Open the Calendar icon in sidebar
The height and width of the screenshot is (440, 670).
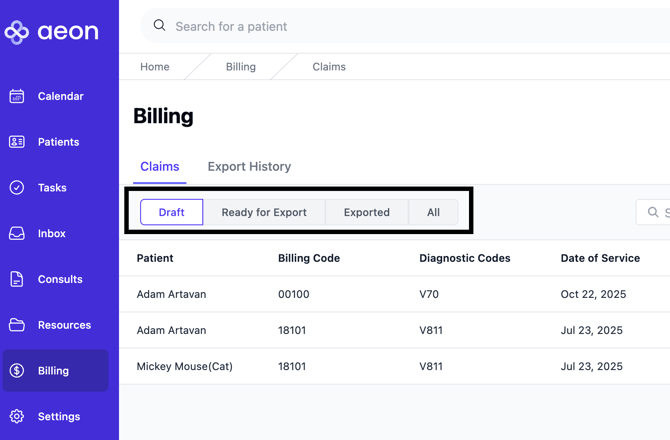(17, 97)
